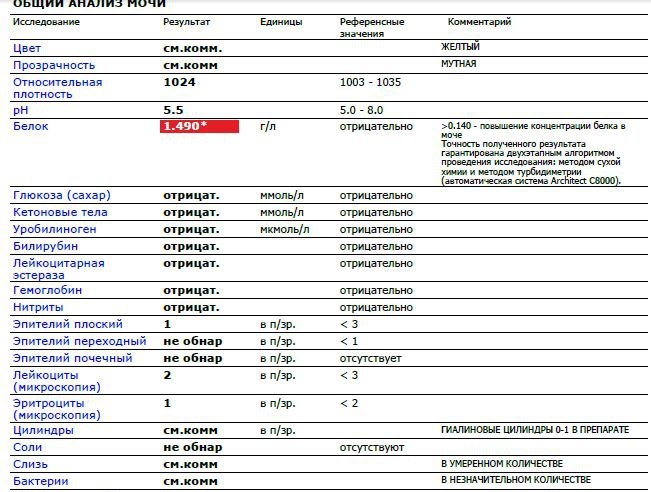Click the 'Architect C8000' comment line
Viewport: 651px width, 492px height.
coord(531,181)
